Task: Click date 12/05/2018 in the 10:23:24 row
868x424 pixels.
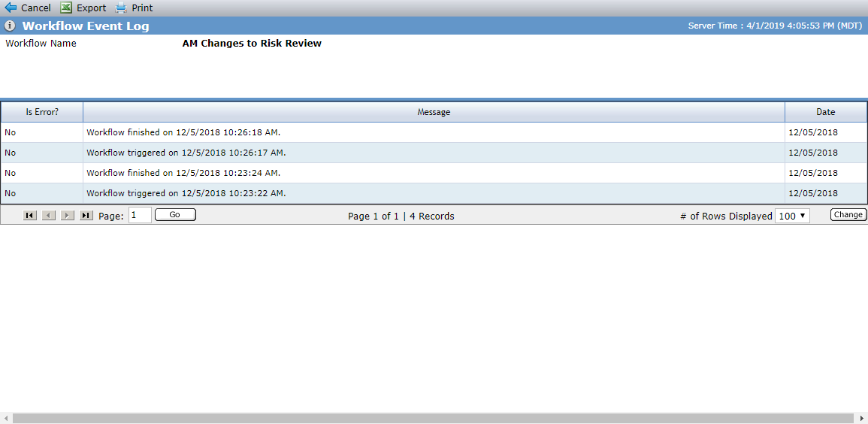Action: 813,173
